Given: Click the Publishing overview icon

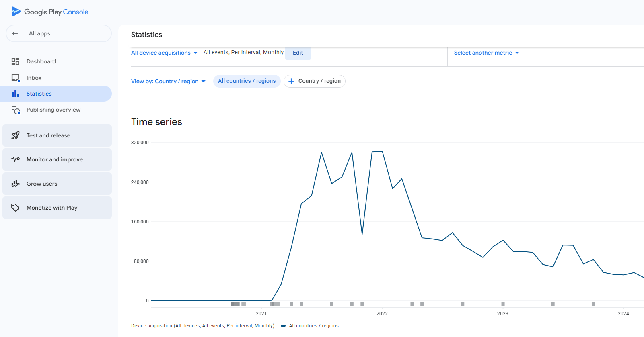Looking at the screenshot, I should [x=15, y=110].
